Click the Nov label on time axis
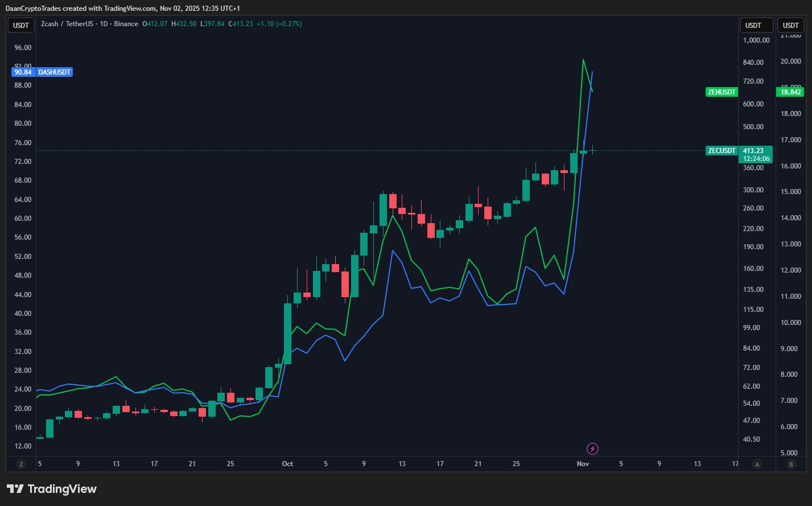Screen dimensions: 812x506 582,464
